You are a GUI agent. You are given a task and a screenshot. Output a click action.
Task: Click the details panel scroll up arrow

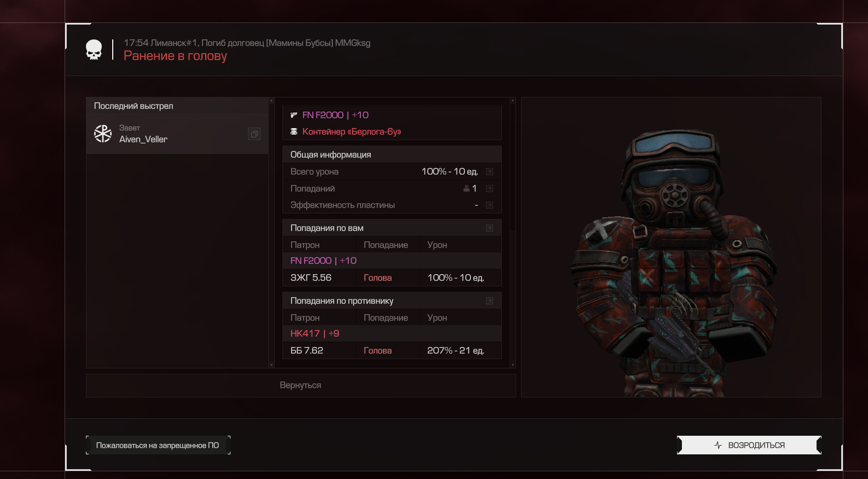coord(513,101)
